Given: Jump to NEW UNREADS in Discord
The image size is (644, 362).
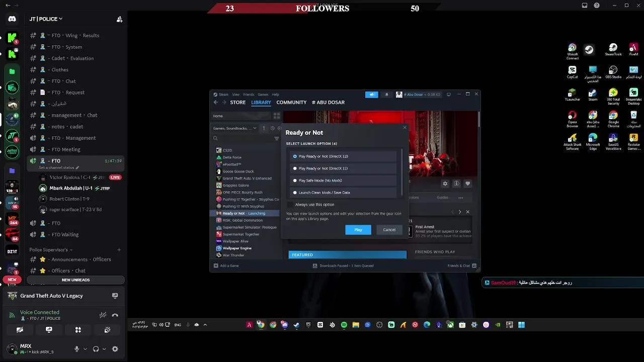Looking at the screenshot, I should pyautogui.click(x=75, y=280).
